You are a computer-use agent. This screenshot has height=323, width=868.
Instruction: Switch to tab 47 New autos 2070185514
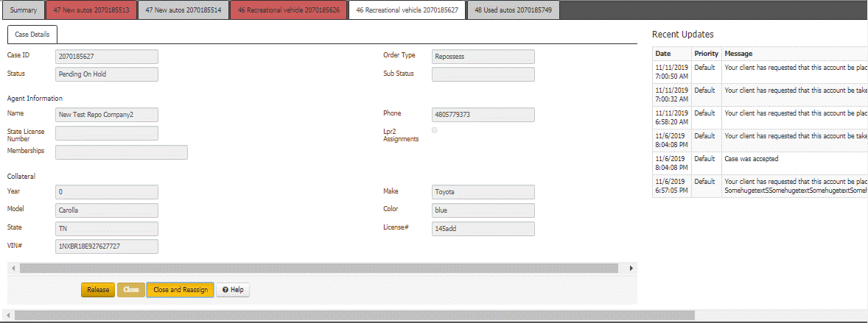tap(184, 10)
